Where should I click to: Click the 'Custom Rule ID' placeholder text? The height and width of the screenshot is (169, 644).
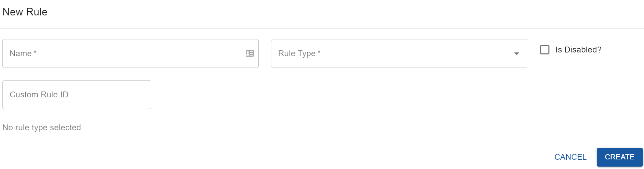pos(39,95)
